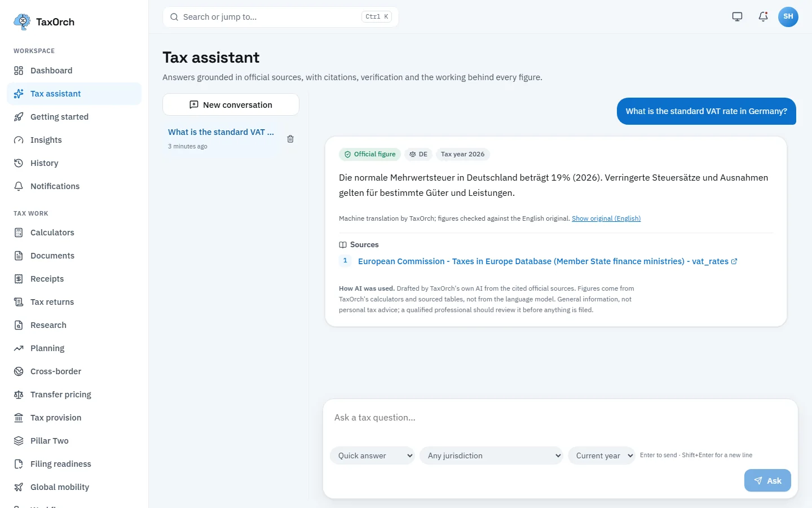812x508 pixels.
Task: Click the Cross-border globe icon
Action: tap(19, 371)
